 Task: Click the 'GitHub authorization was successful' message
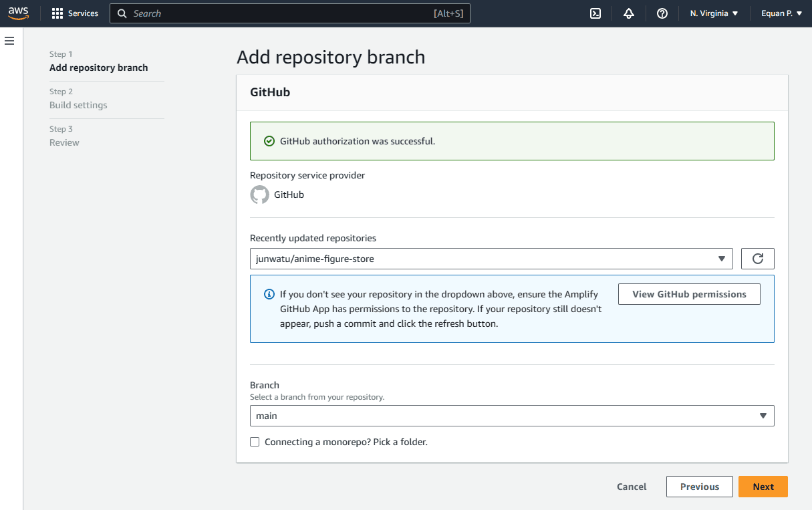358,141
